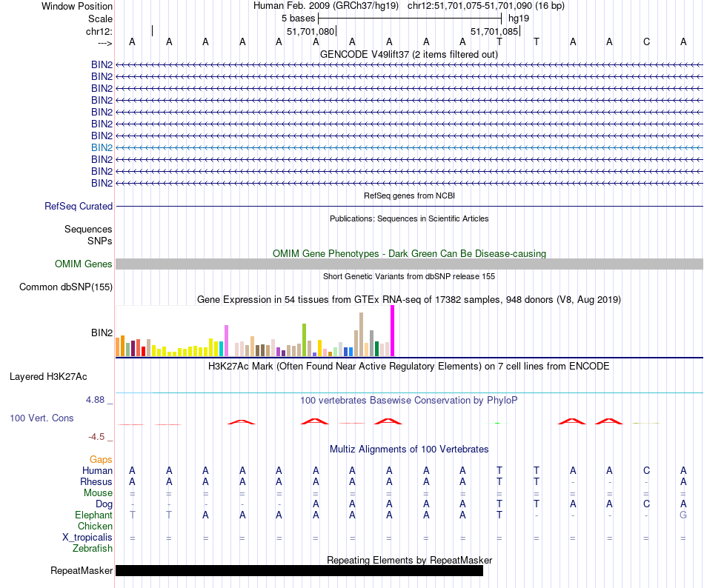Open the RefSeq Curated track label

click(x=79, y=207)
